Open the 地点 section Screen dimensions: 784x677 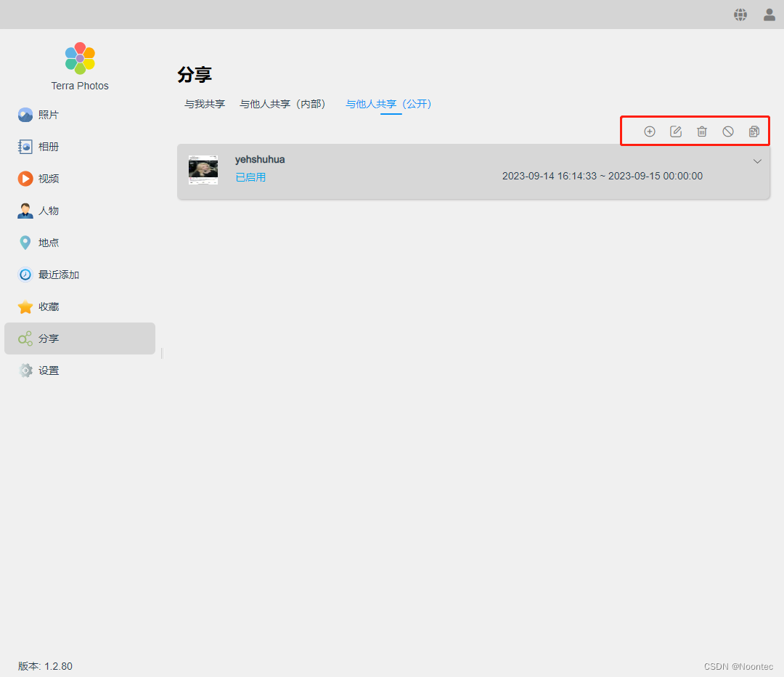pos(49,242)
